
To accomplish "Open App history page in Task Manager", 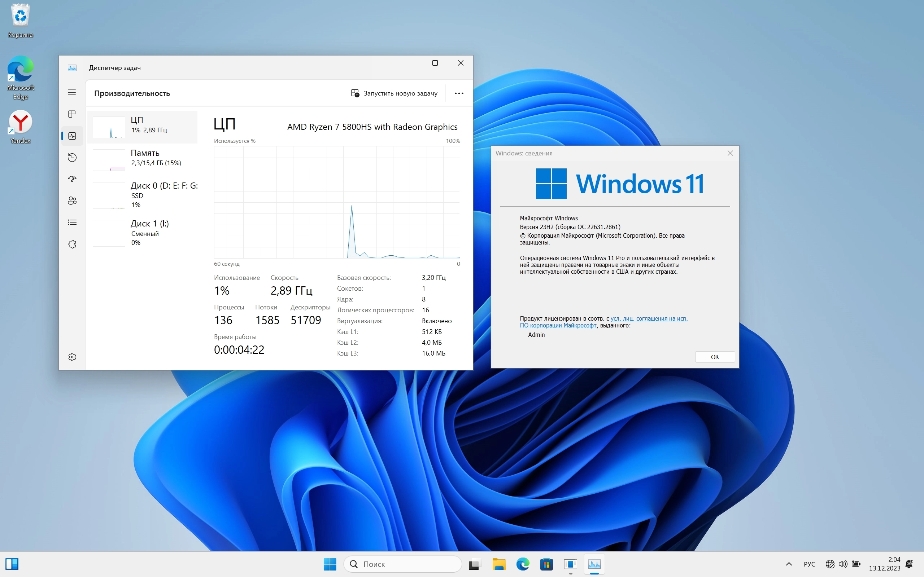I will (x=72, y=158).
